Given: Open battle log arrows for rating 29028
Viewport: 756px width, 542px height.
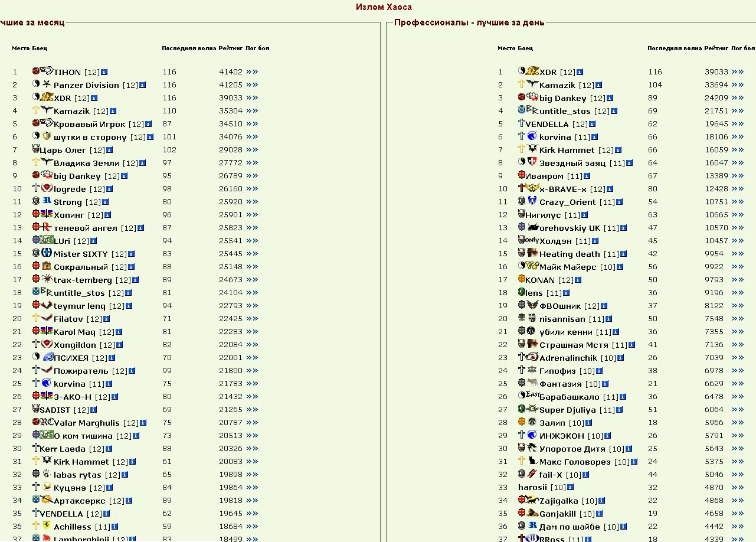Looking at the screenshot, I should coord(252,150).
